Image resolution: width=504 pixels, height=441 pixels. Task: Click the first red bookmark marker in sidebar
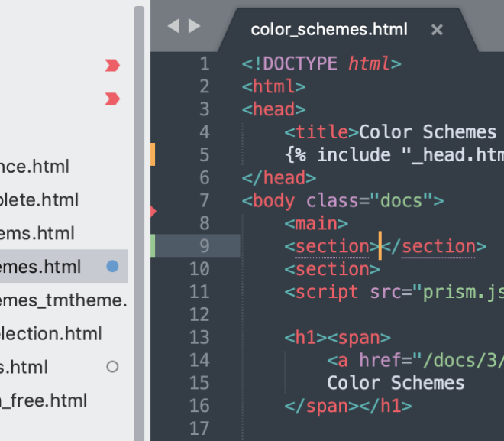[112, 65]
